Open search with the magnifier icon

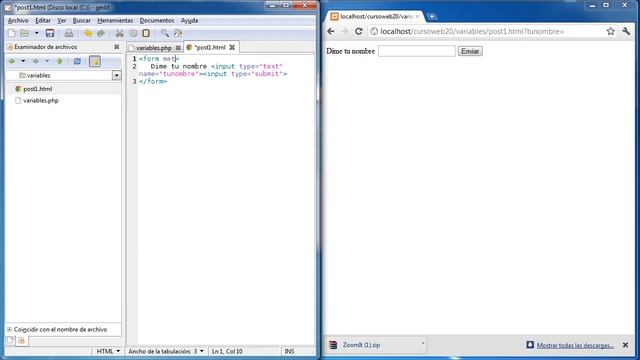(x=164, y=33)
